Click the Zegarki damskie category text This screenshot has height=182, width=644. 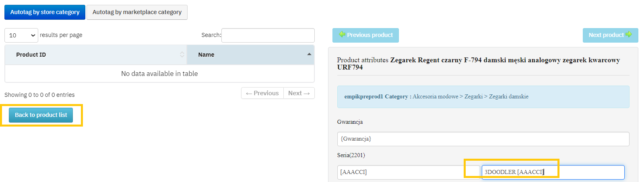pyautogui.click(x=508, y=97)
